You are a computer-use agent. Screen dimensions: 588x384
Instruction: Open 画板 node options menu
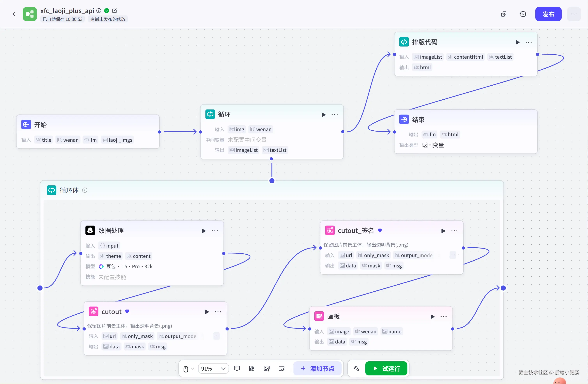443,317
